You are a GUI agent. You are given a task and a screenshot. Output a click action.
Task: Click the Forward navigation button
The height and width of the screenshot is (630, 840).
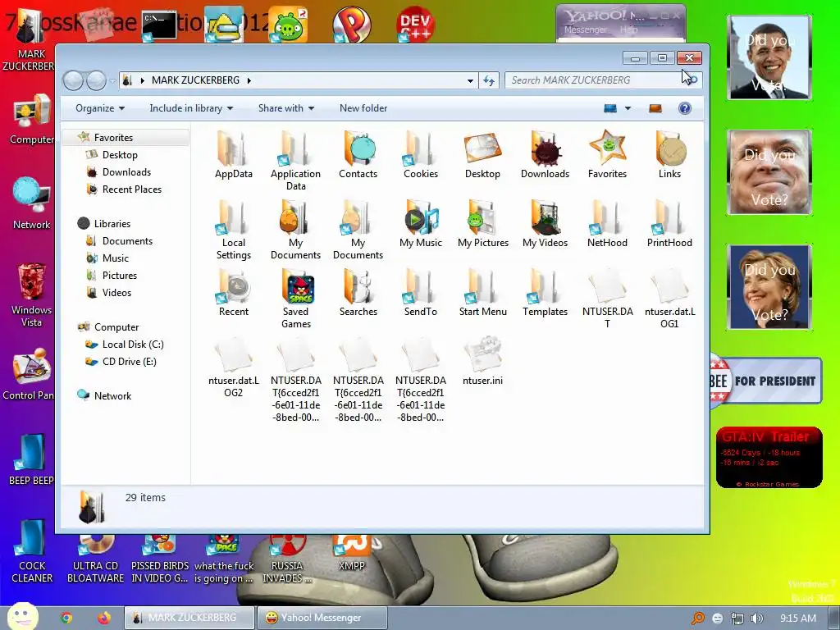coord(97,81)
